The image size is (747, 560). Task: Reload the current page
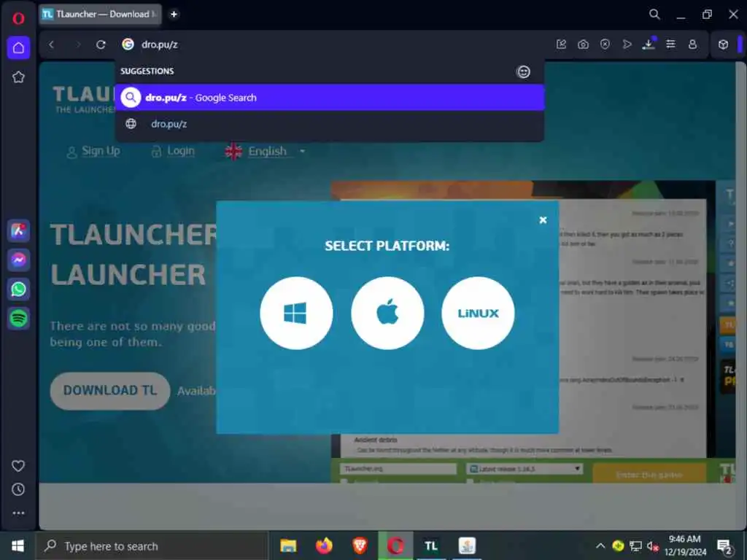[101, 44]
